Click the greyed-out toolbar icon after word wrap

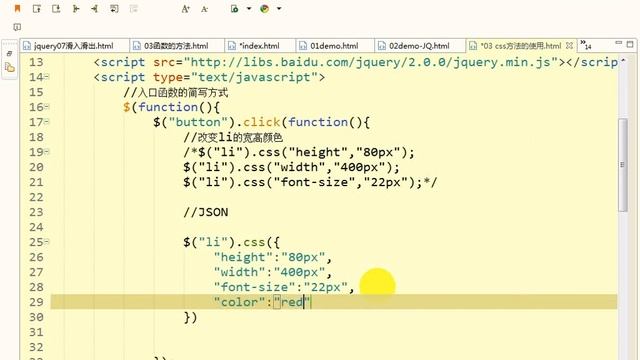pyautogui.click(x=133, y=9)
